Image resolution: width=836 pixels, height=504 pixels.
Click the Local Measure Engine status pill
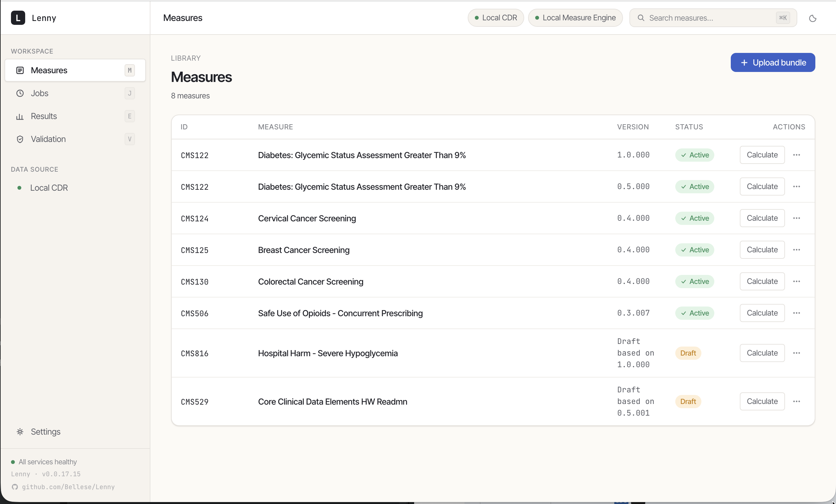(576, 18)
